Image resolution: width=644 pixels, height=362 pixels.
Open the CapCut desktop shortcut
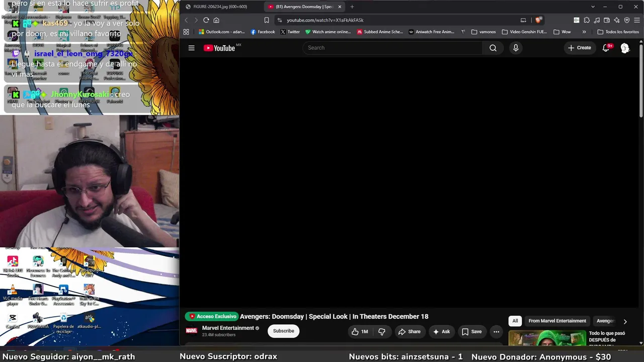click(13, 321)
